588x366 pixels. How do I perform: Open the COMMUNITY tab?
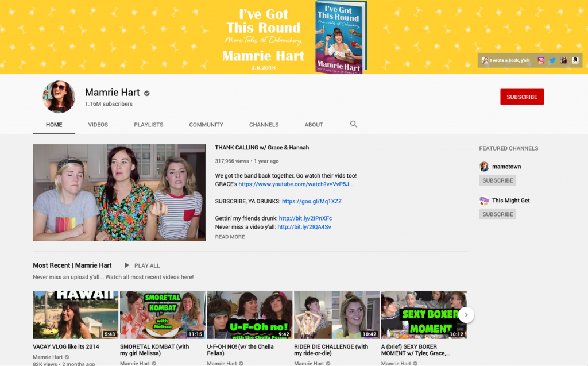(x=206, y=125)
